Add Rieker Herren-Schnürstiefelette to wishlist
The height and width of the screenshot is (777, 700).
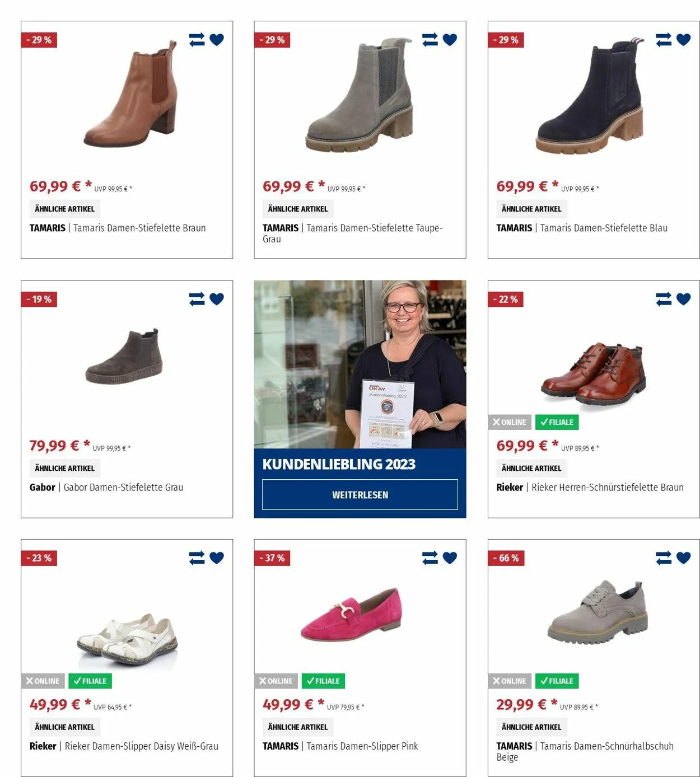click(x=684, y=299)
